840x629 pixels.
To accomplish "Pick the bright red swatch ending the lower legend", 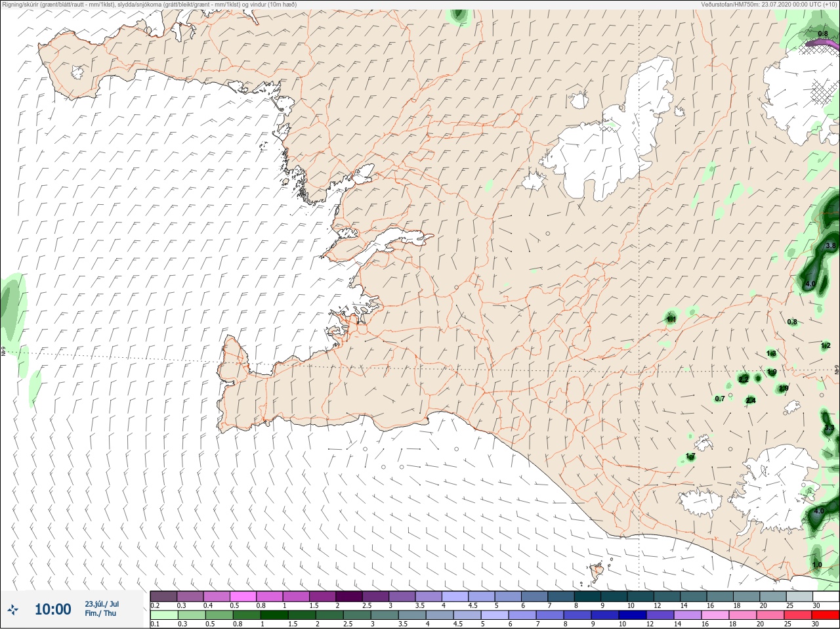I will (826, 616).
